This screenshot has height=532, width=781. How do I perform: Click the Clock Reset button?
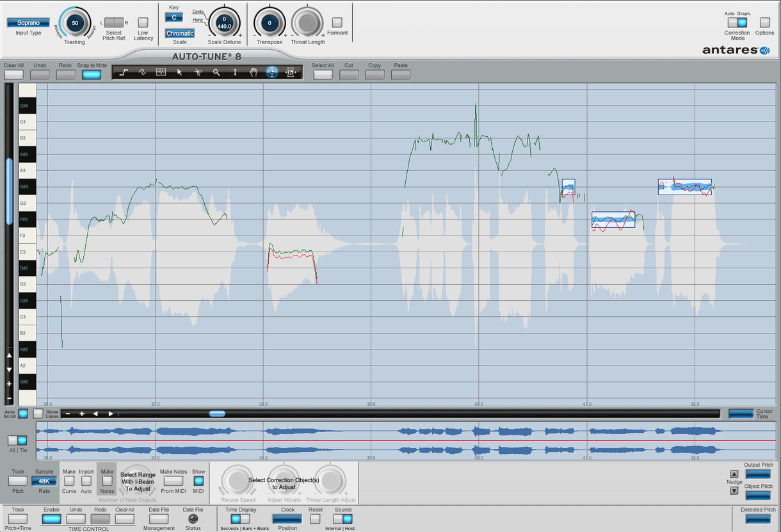tap(315, 519)
